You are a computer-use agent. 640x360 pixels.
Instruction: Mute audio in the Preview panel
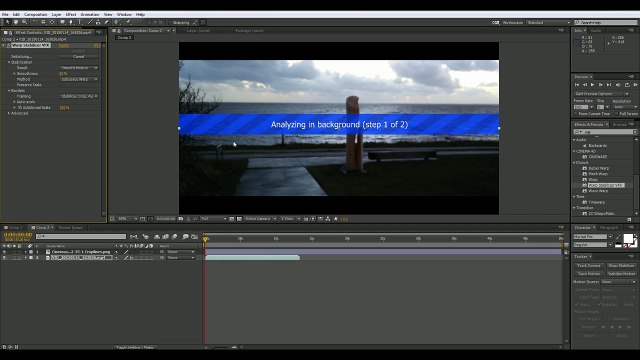pyautogui.click(x=618, y=84)
